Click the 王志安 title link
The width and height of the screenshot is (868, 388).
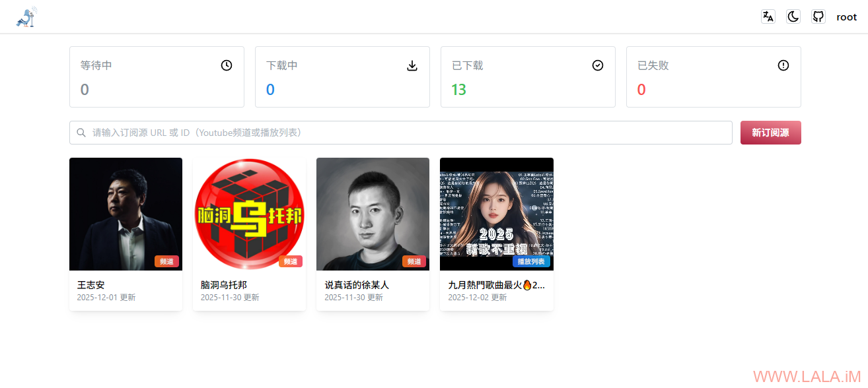click(x=91, y=285)
